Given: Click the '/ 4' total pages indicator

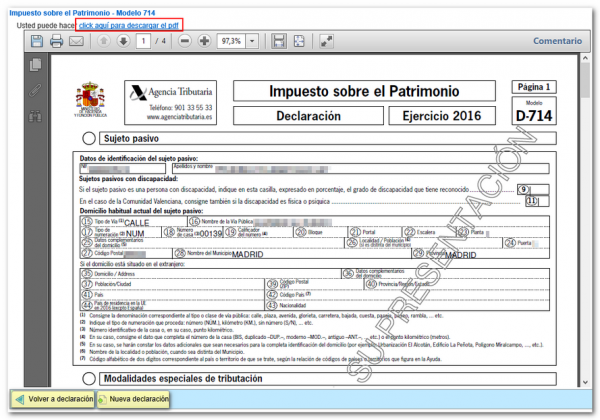Looking at the screenshot, I should point(161,41).
